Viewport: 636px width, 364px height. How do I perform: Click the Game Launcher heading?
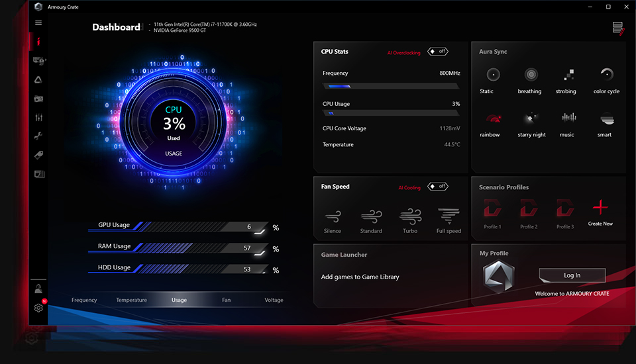pos(344,255)
